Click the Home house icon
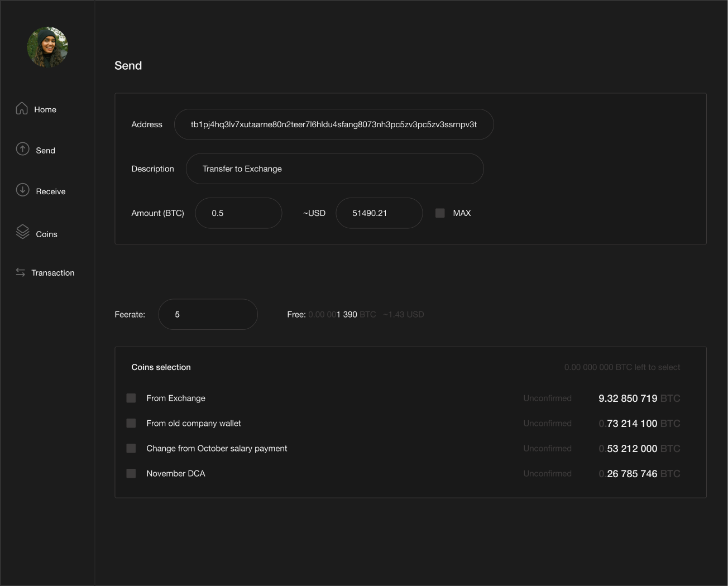Viewport: 728px width, 586px height. 22,108
